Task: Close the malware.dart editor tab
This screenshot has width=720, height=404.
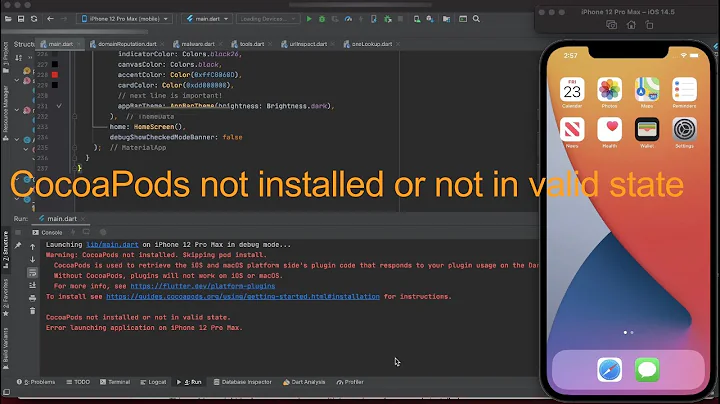Action: coord(221,44)
